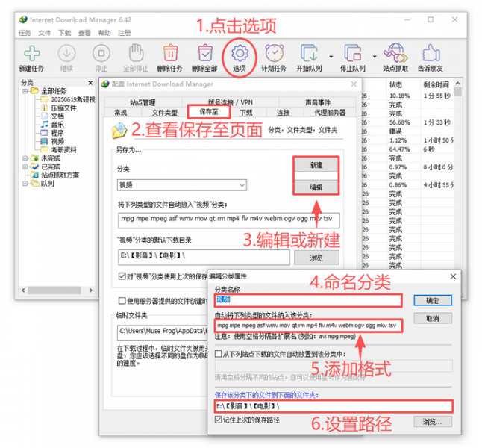Viewport: 482px width, 448px height.
Task: Click the 停止 stop icon
Action: tap(101, 53)
